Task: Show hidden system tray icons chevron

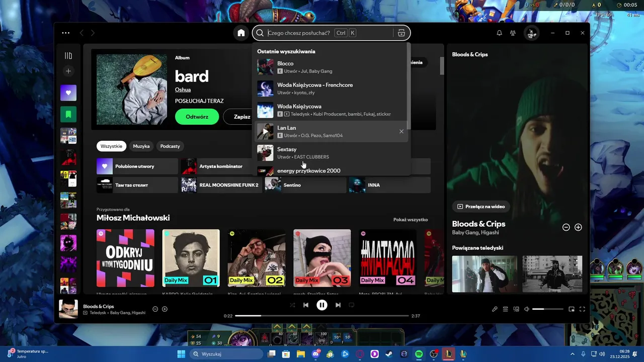Action: tap(573, 354)
